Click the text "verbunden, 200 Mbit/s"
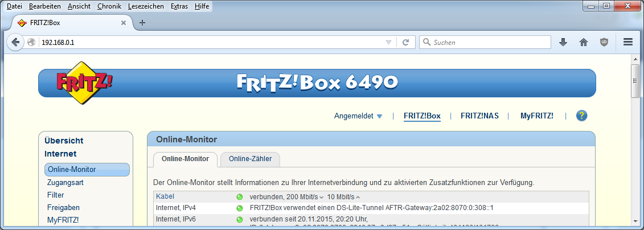Viewport: 644px width, 230px height. [284, 197]
